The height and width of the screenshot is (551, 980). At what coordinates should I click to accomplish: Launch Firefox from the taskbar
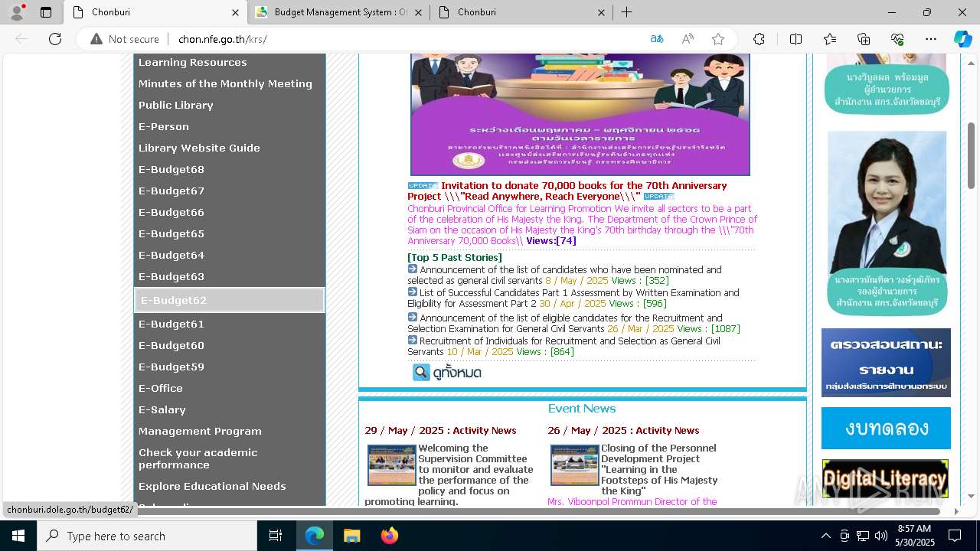389,536
